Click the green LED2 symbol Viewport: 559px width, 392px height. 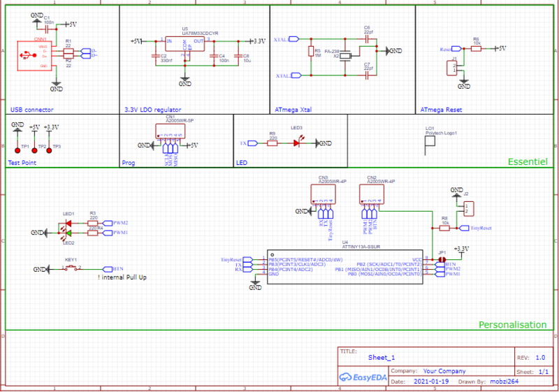click(x=68, y=233)
